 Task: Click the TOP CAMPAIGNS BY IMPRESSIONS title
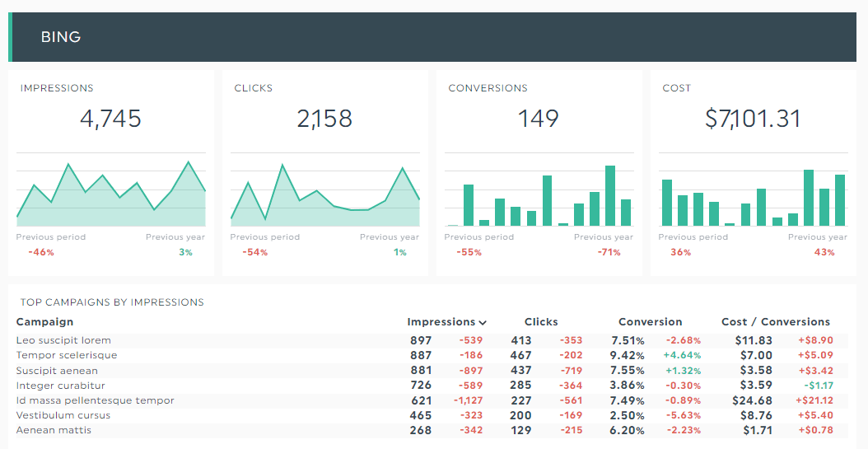[112, 302]
